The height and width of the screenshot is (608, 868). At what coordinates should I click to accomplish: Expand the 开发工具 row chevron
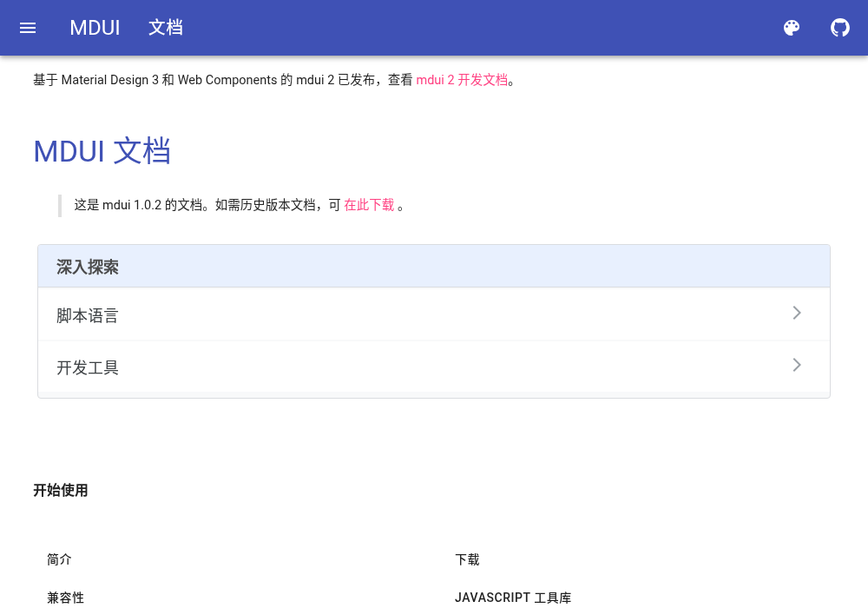(797, 365)
